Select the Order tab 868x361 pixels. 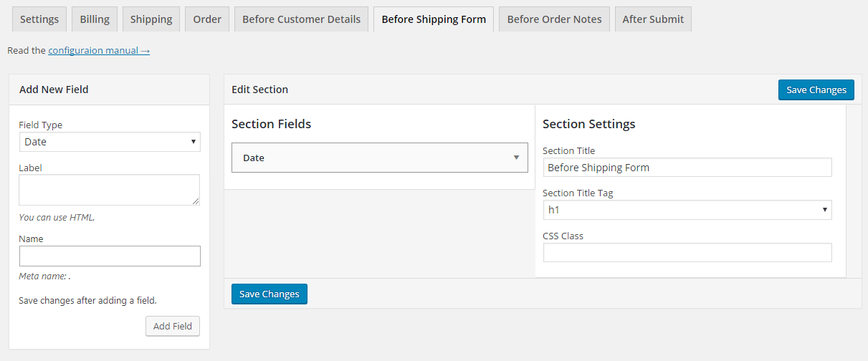207,19
